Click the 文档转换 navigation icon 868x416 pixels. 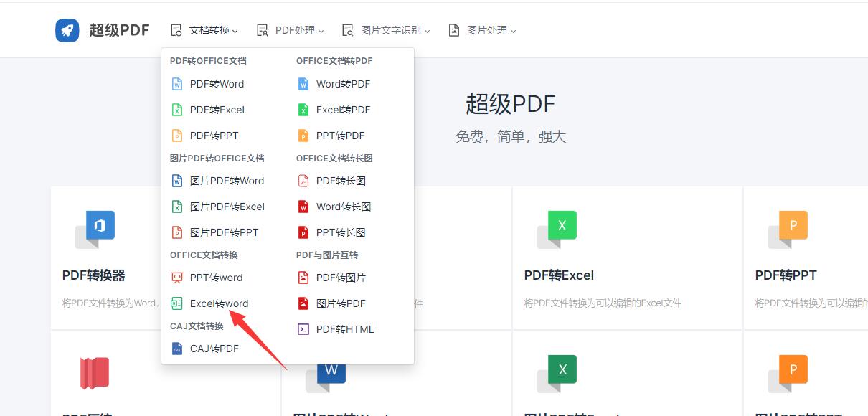click(x=176, y=30)
